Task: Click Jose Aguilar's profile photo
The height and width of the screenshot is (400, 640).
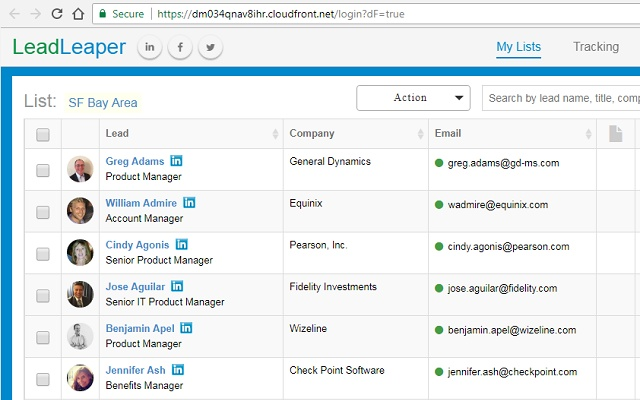Action: (x=80, y=294)
